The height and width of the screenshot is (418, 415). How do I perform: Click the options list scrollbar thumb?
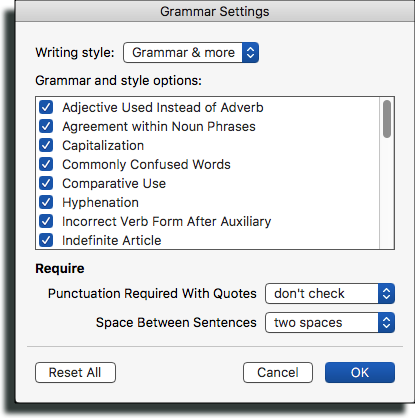pyautogui.click(x=387, y=119)
